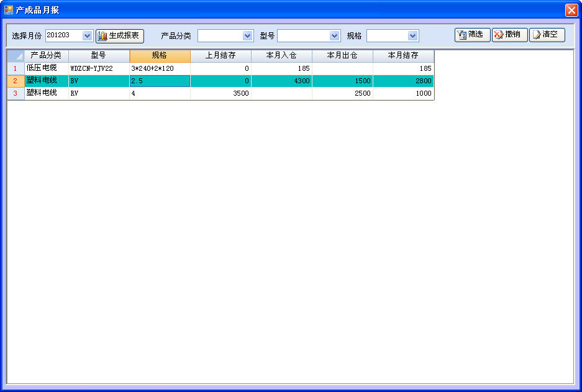Click the 筛选 filter button
582x392 pixels.
[472, 35]
